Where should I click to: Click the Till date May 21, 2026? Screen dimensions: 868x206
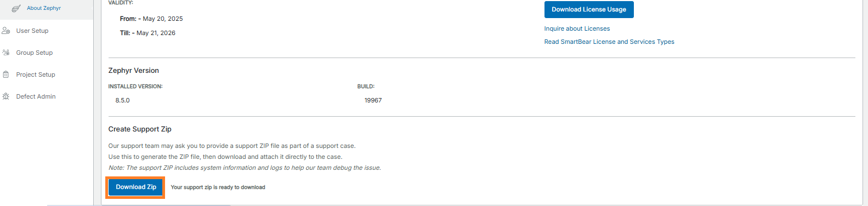point(156,33)
